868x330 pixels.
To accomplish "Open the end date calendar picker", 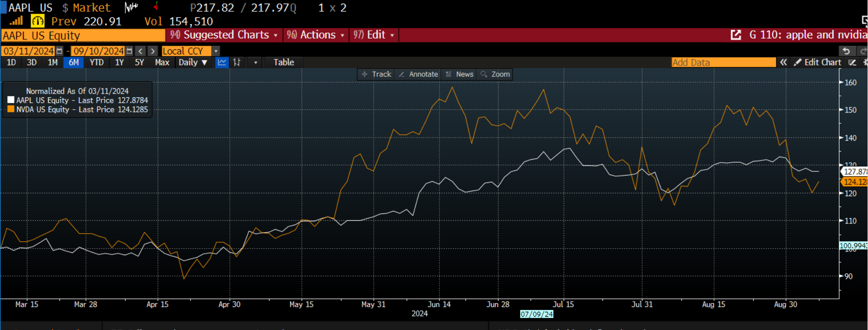I will click(130, 51).
